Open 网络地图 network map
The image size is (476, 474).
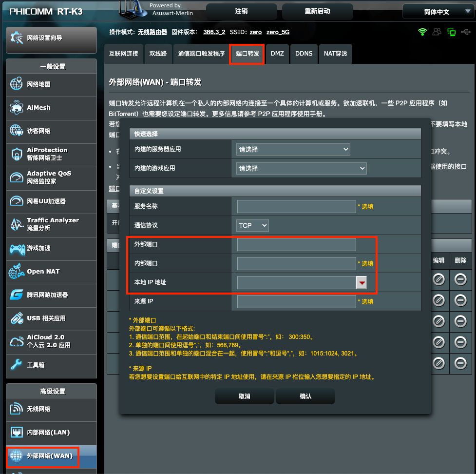click(51, 84)
